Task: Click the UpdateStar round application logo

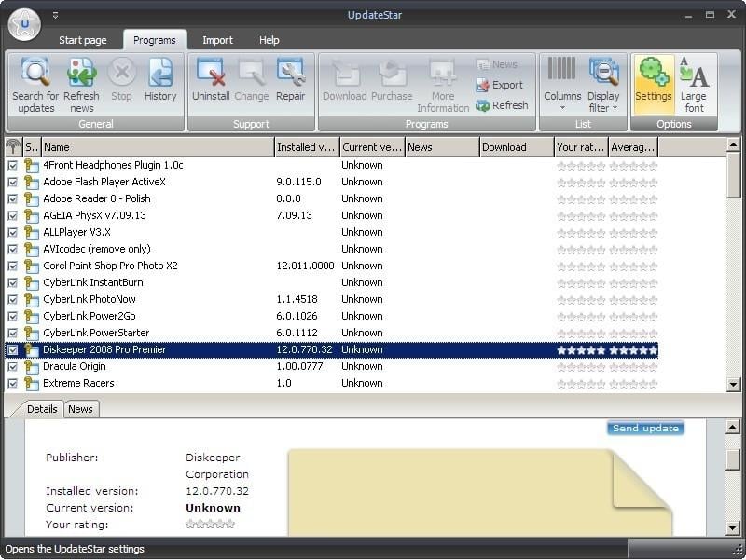Action: pos(24,23)
